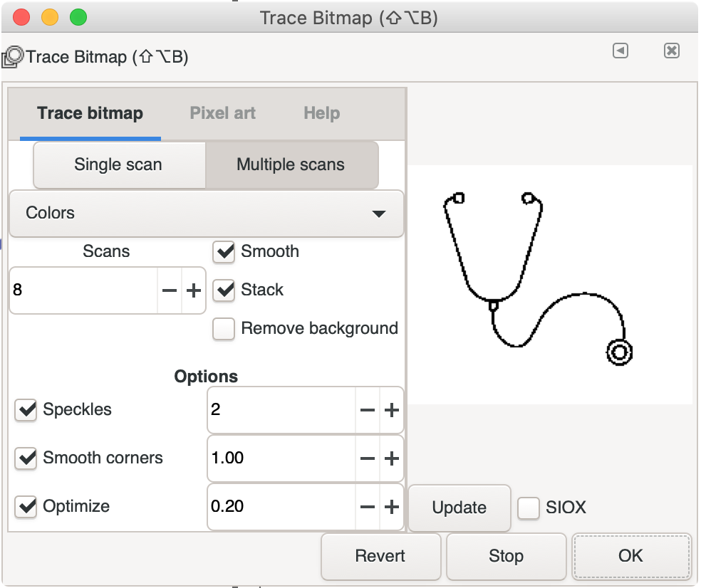This screenshot has height=588, width=701.
Task: Disable the Stack checkbox
Action: (224, 290)
